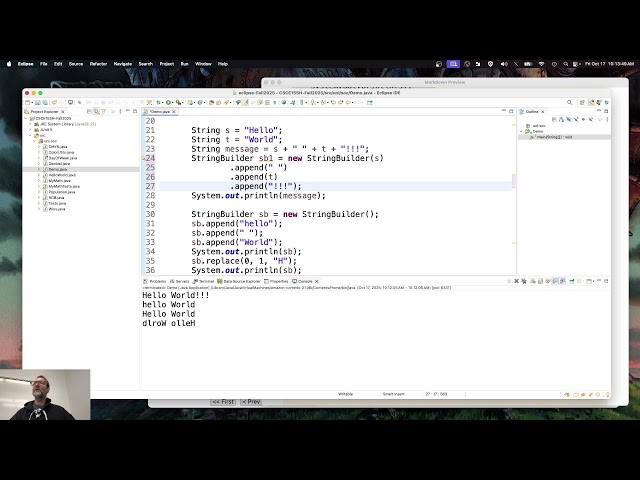Open the New wizard dropdown arrow
The image size is (640, 480).
click(x=32, y=102)
